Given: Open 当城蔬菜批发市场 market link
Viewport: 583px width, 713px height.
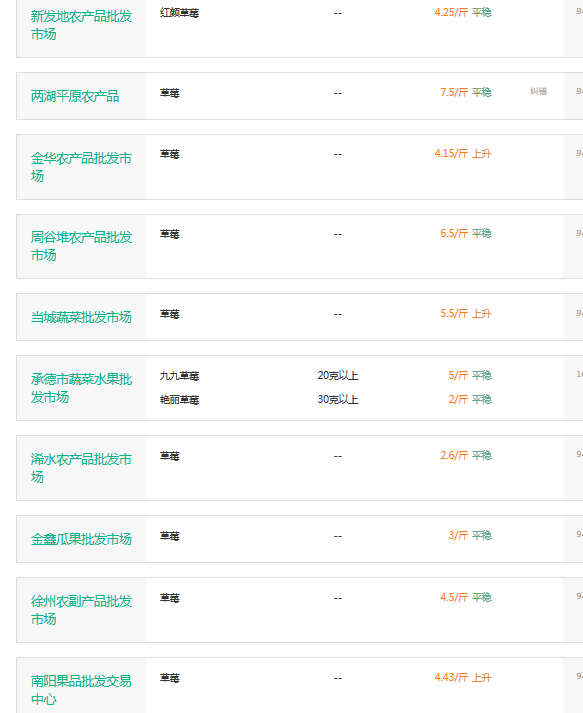Looking at the screenshot, I should 81,317.
